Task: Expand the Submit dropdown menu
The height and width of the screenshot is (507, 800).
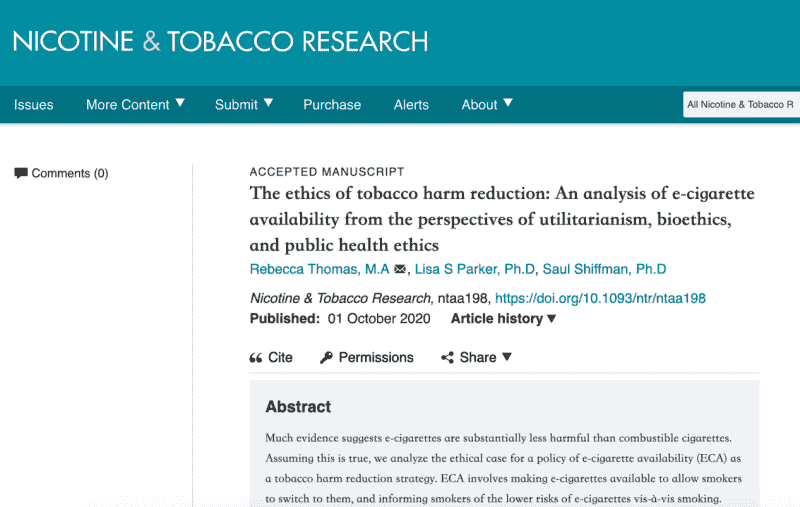Action: pyautogui.click(x=243, y=105)
